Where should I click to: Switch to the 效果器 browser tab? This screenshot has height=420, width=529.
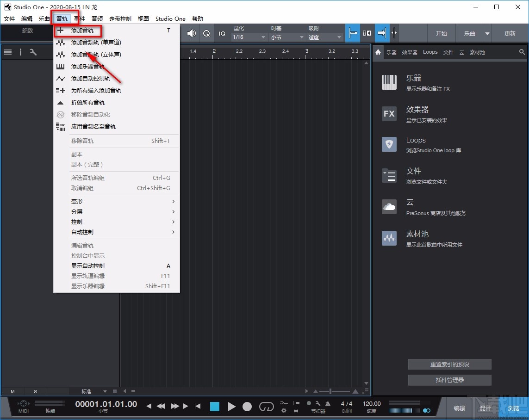(410, 52)
